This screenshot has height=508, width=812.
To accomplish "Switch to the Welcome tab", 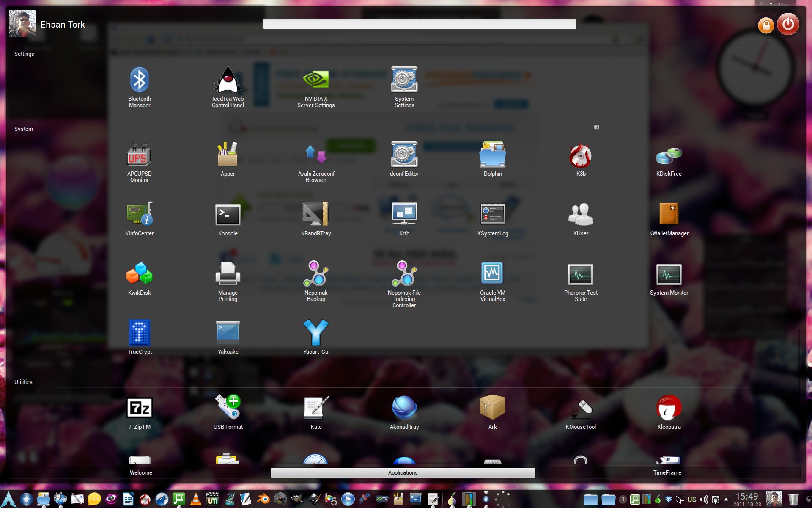I will click(141, 472).
